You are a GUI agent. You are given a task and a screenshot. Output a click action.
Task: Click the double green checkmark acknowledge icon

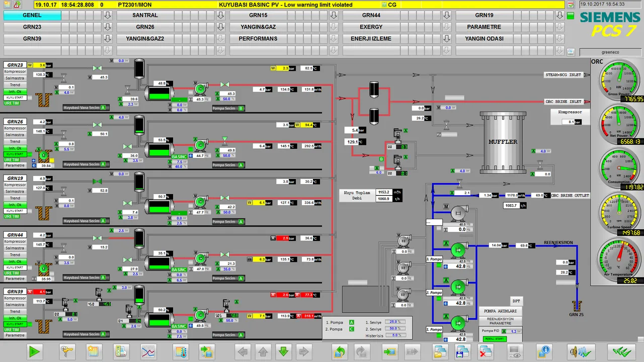pos(621,352)
